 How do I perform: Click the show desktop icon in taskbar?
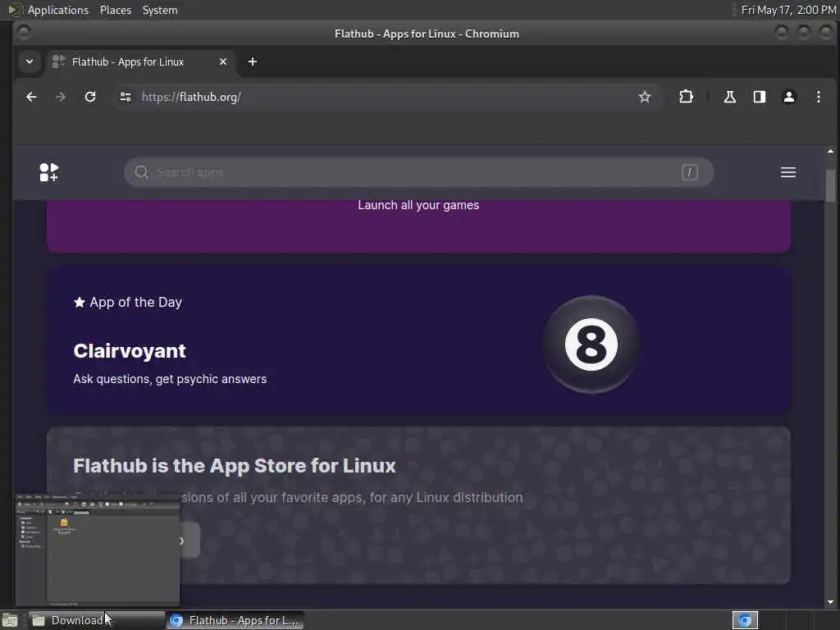coord(10,620)
